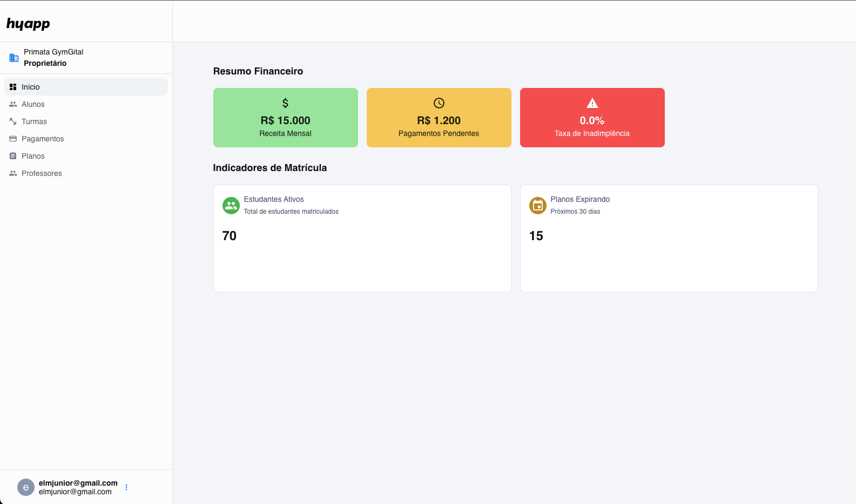This screenshot has width=856, height=504.
Task: Open the Alunos section
Action: coord(86,104)
